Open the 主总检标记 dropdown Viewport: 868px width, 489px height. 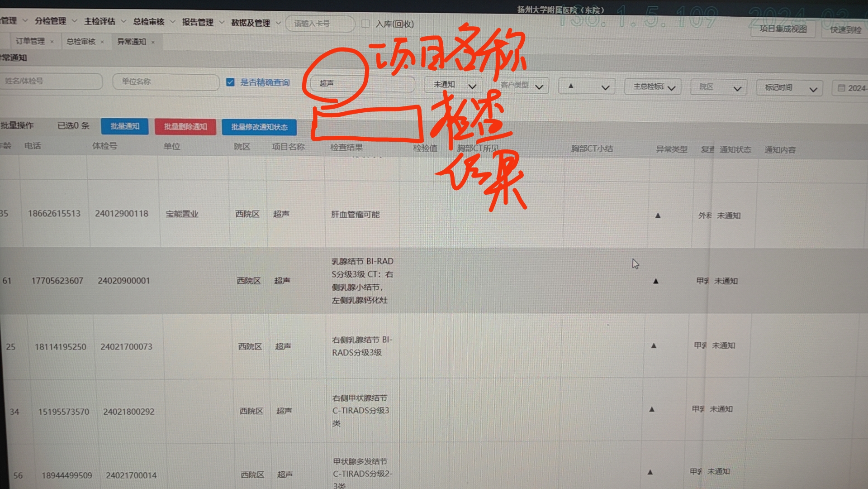[x=653, y=86]
